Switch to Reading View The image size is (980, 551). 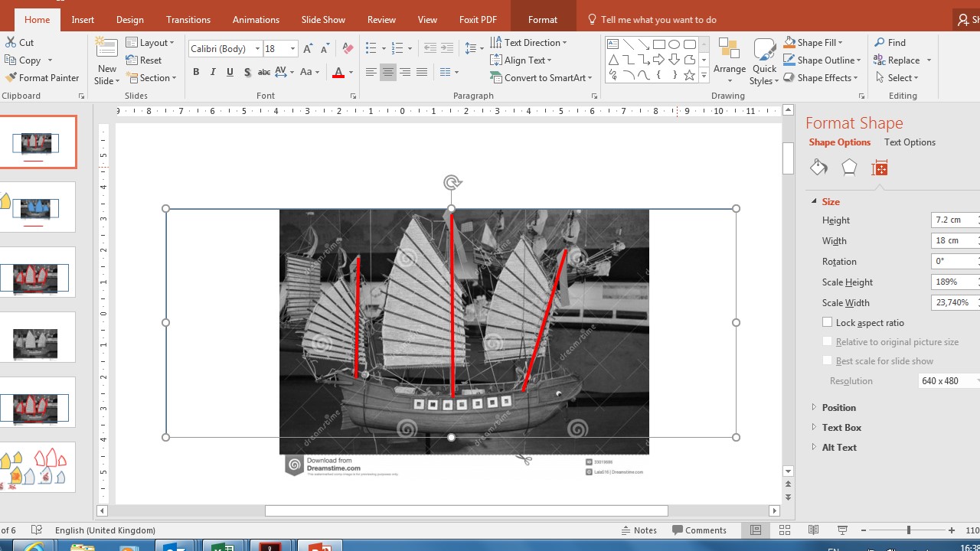[x=813, y=530]
